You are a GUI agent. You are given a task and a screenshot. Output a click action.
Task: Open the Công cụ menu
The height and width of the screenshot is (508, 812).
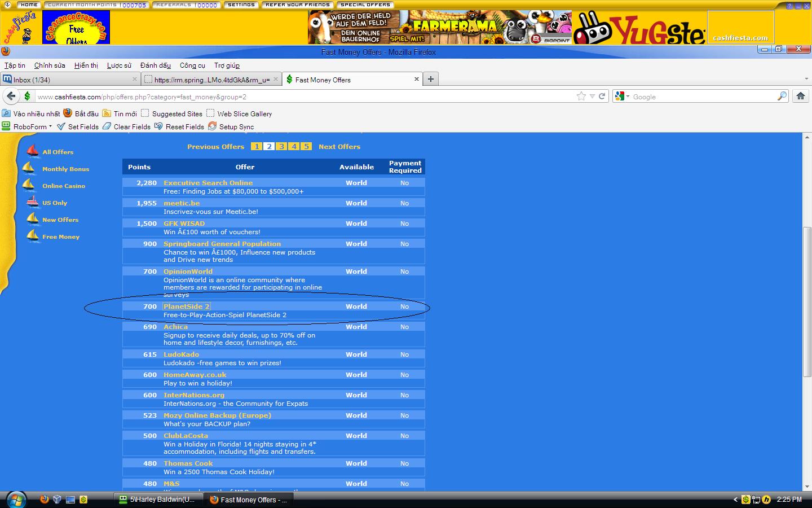click(x=192, y=65)
